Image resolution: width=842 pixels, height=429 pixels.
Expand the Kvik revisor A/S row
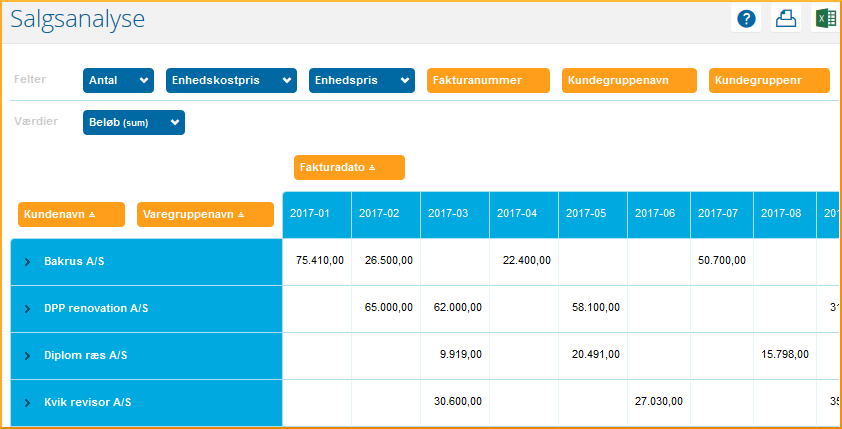coord(28,402)
